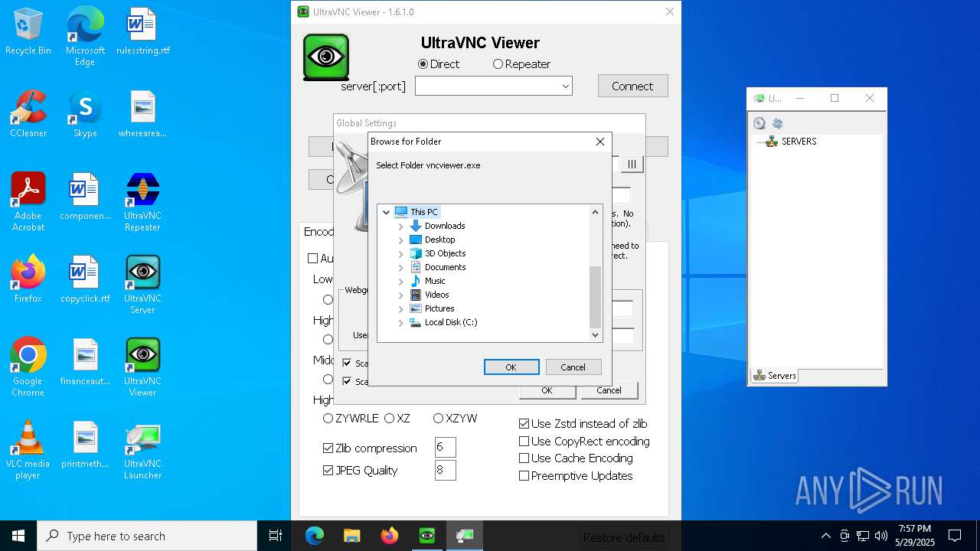Click OK in Browse for Folder dialog
Viewport: 980px width, 551px height.
(x=511, y=367)
